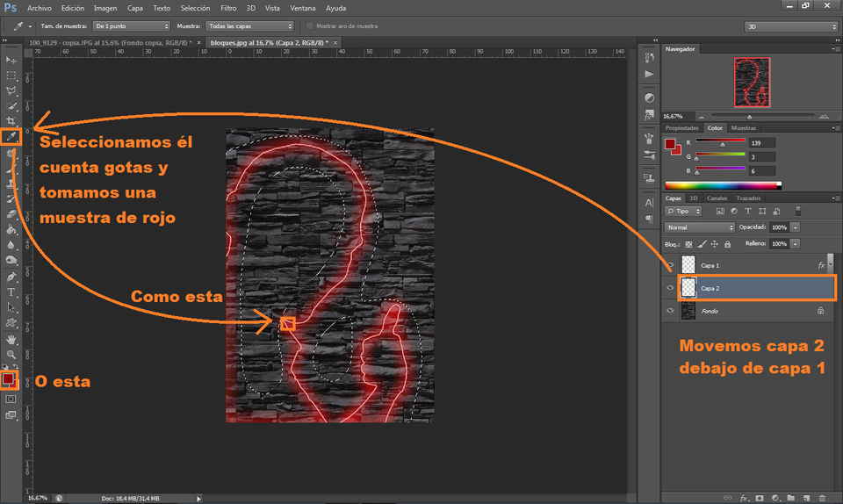The width and height of the screenshot is (843, 504).
Task: Select the Move tool
Action: point(11,60)
